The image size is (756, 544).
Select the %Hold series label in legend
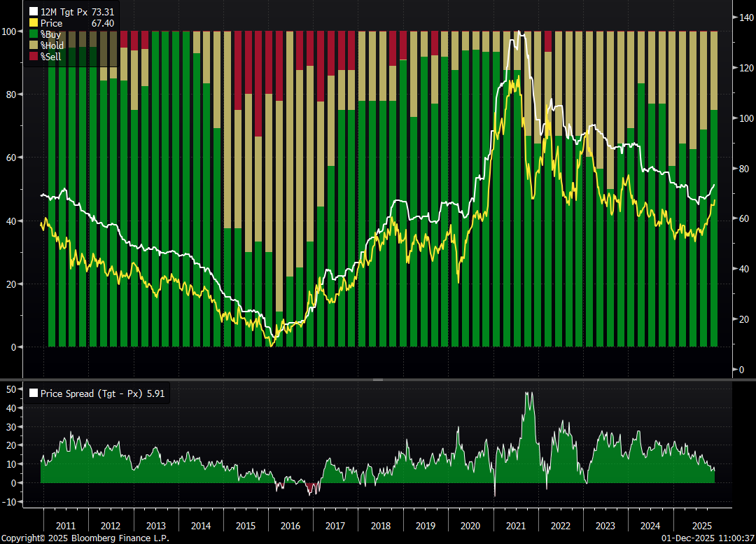[x=52, y=46]
